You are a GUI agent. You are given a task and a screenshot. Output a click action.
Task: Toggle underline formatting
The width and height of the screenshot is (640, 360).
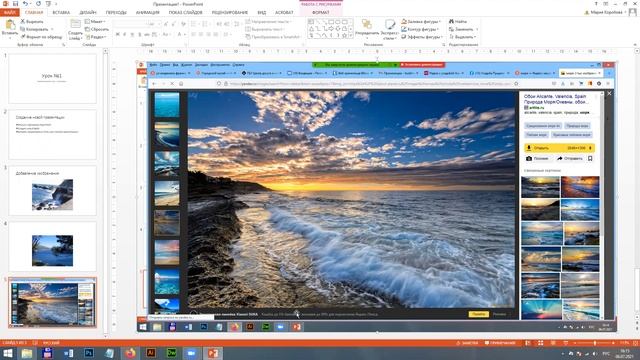pos(132,35)
